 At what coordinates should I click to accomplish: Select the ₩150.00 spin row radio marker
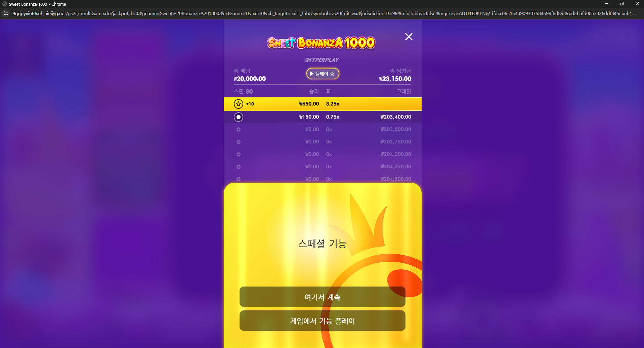pyautogui.click(x=239, y=117)
